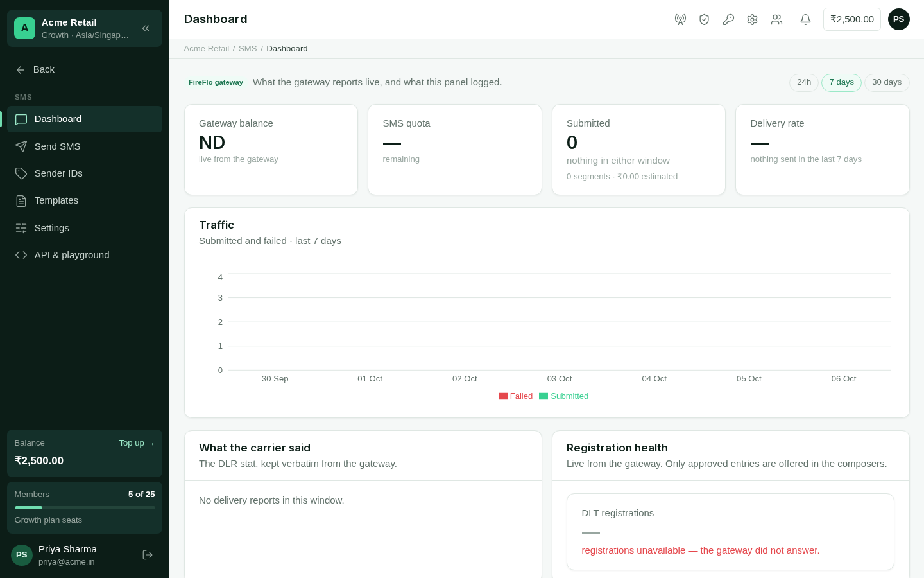The image size is (924, 578).
Task: Click the 5 of 25 members count
Action: (x=141, y=495)
